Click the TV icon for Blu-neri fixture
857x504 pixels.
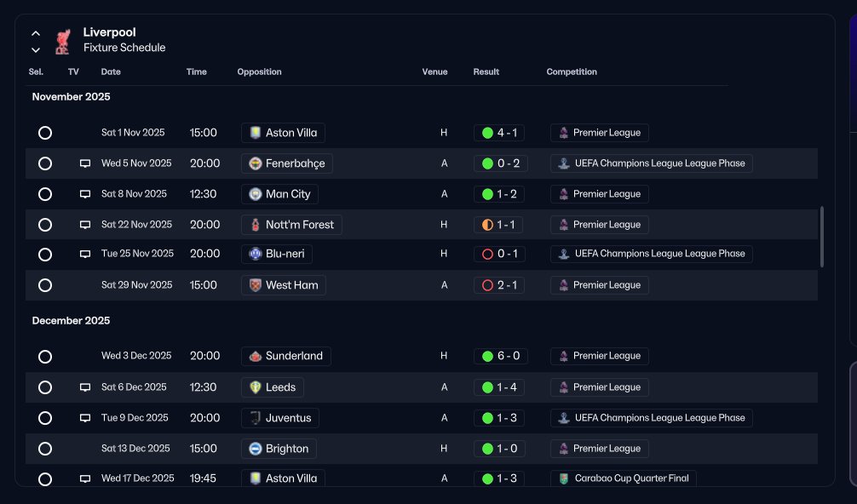point(85,254)
